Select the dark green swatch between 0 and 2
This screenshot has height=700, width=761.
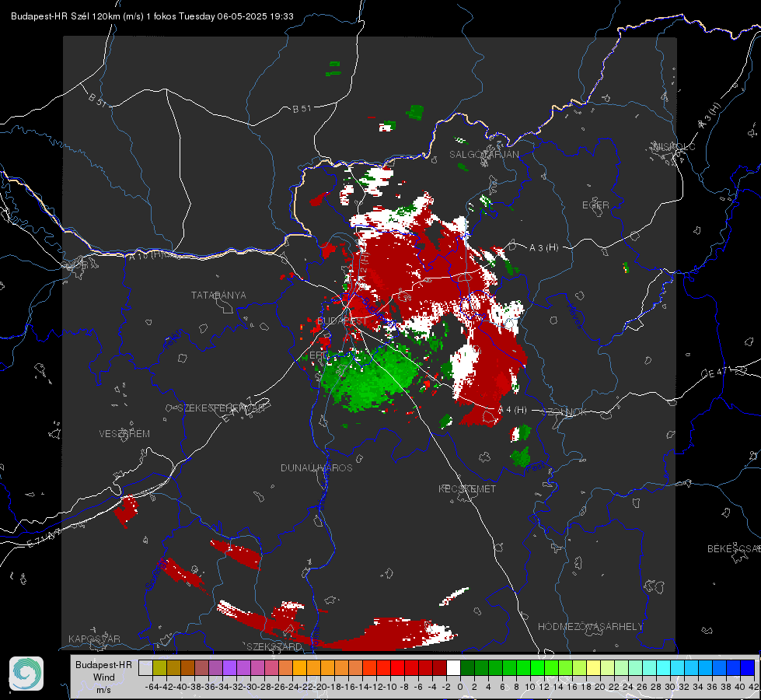(467, 667)
